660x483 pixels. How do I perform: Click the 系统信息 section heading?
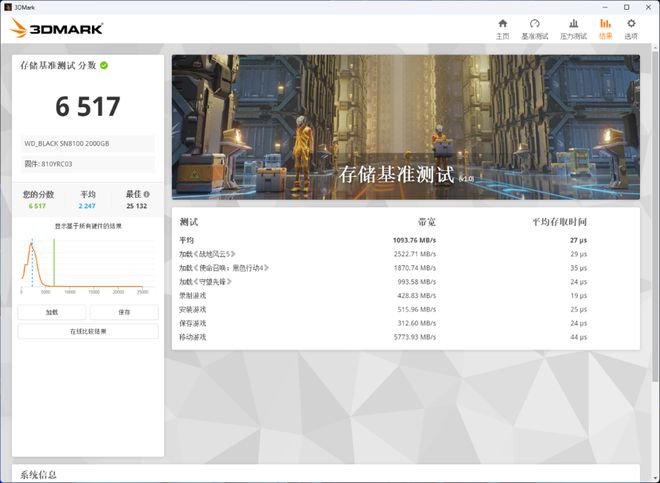38,475
